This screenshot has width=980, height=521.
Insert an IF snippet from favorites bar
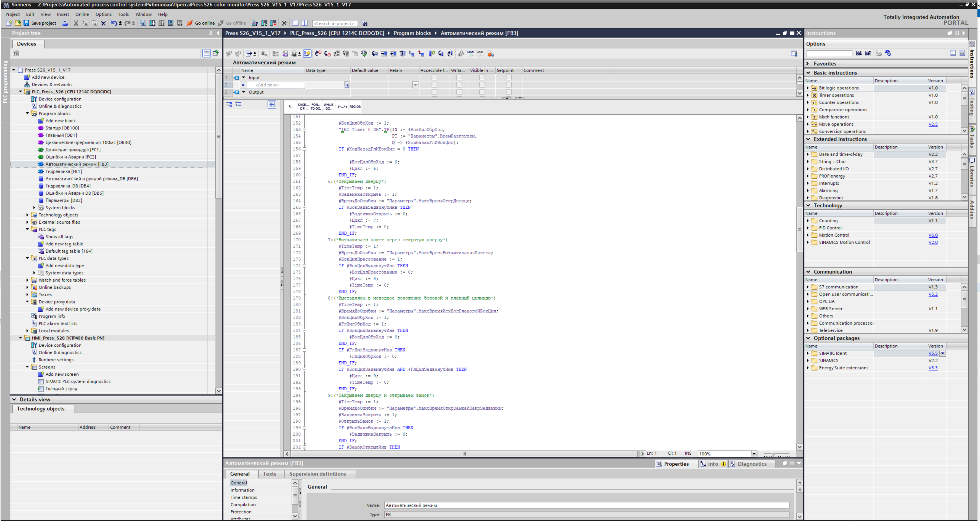pos(290,106)
